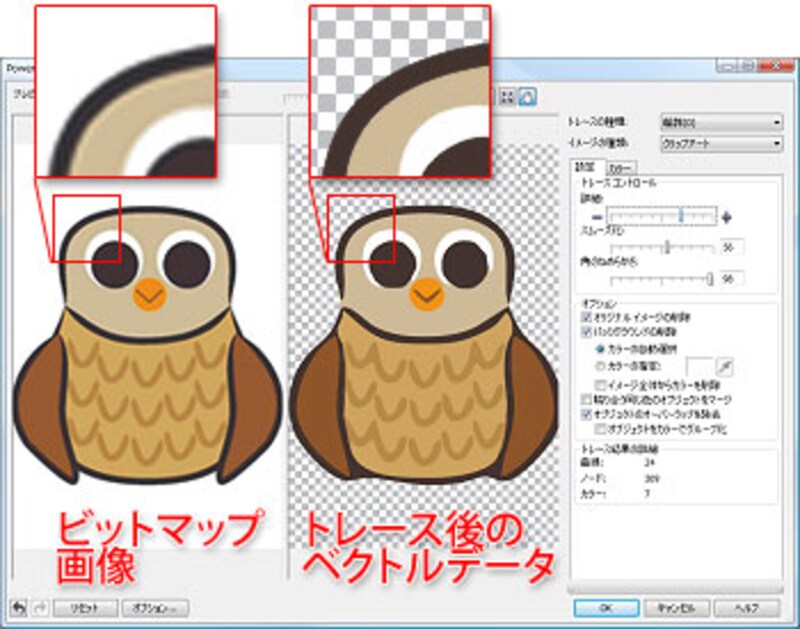Select 'Specify color' radio button
The height and width of the screenshot is (629, 800).
(x=600, y=367)
